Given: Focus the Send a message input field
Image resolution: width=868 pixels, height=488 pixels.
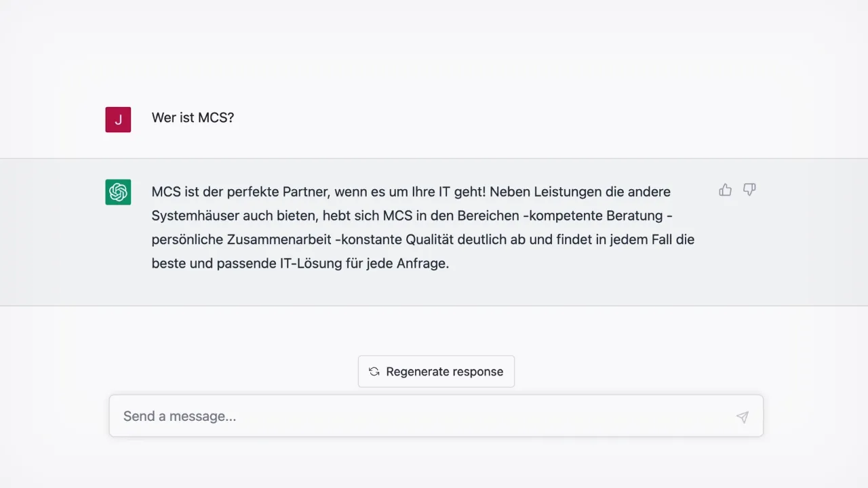Looking at the screenshot, I should [x=436, y=416].
